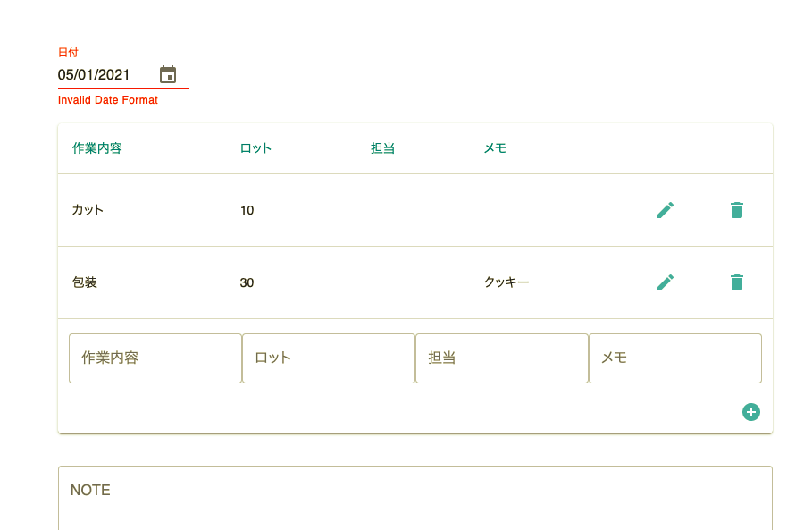Open the calendar date picker icon
Screen dimensions: 812x530
168,74
